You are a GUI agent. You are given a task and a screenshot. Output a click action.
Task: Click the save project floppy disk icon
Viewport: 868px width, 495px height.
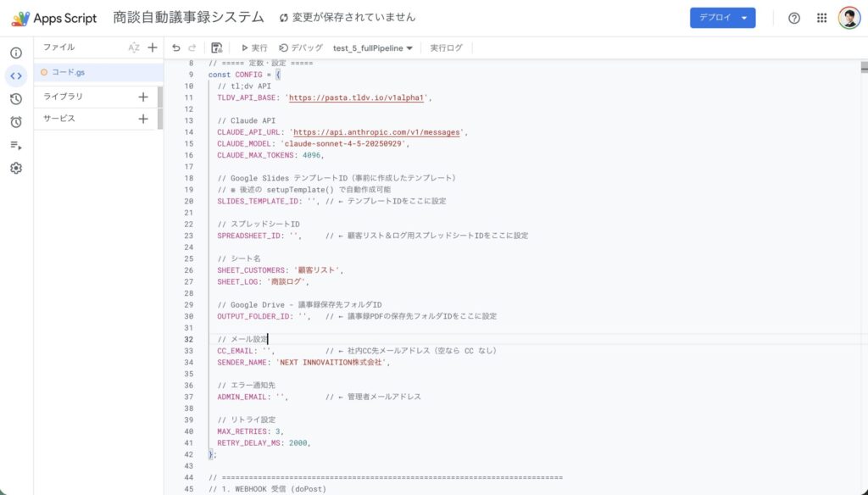pos(217,48)
